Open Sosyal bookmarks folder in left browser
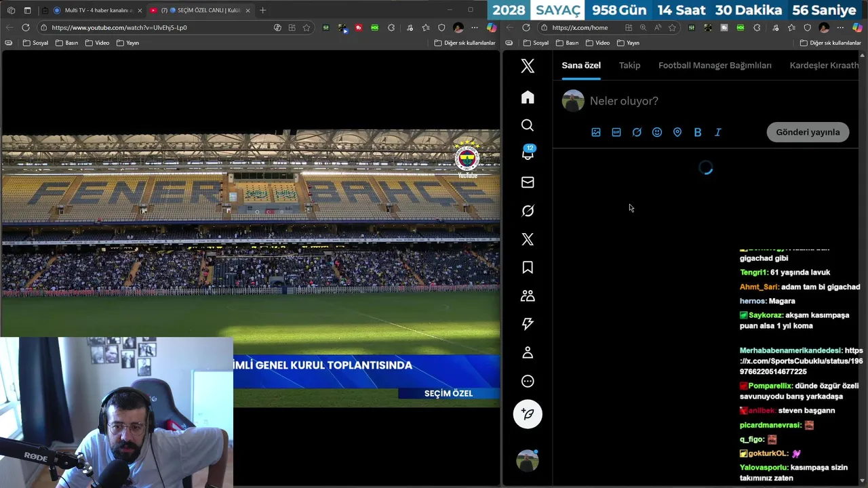 [35, 43]
